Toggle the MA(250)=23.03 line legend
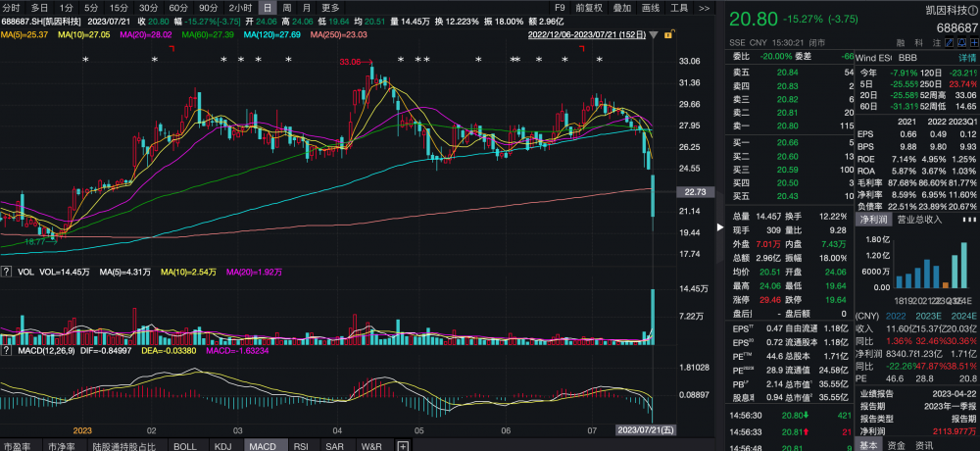Viewport: 980px width, 451px height. click(x=338, y=35)
